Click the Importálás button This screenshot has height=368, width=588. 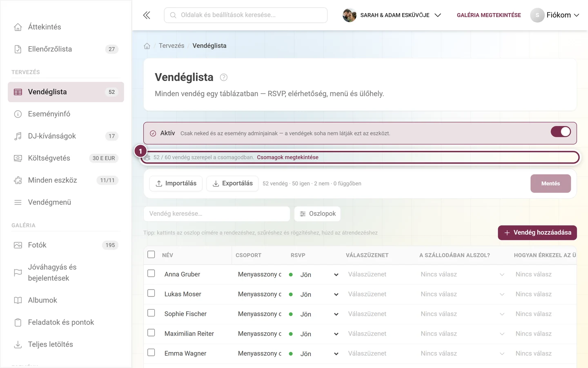pyautogui.click(x=176, y=184)
